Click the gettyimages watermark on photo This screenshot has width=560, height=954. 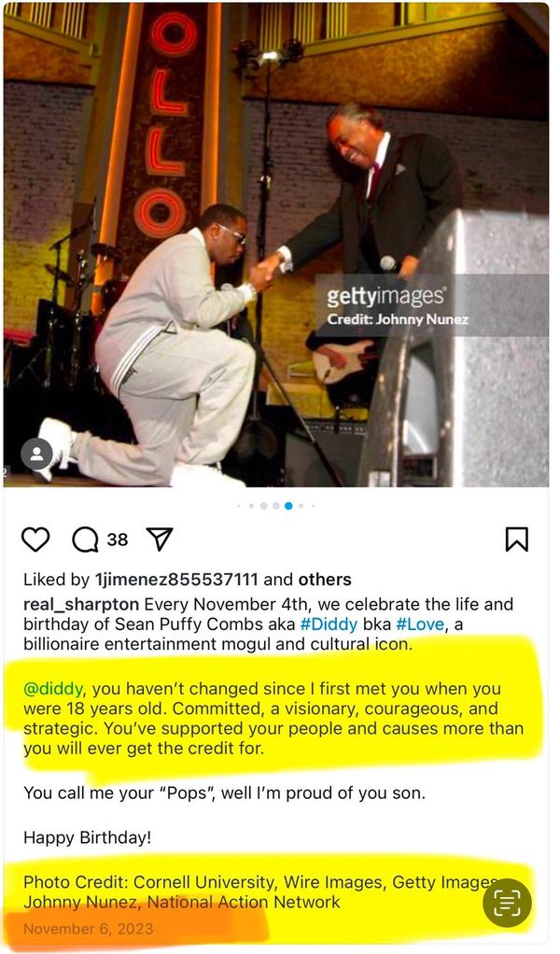[386, 296]
